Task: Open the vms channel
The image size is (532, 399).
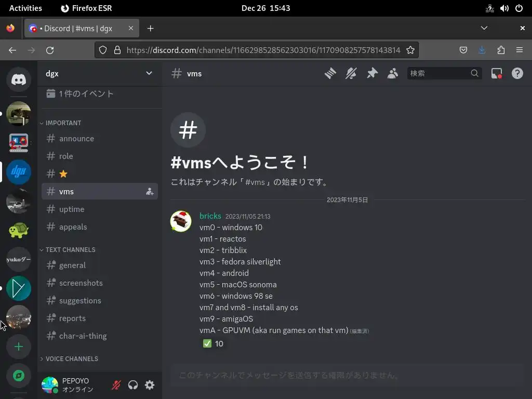Action: coord(100,191)
